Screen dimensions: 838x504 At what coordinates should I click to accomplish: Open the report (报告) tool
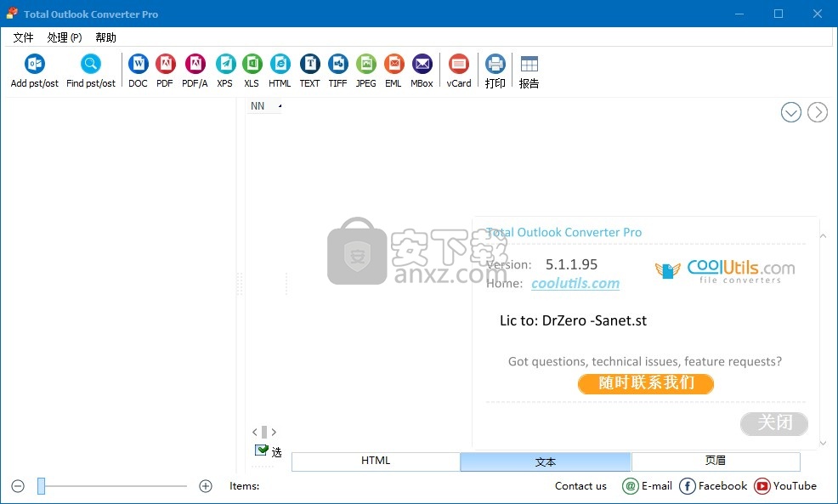tap(529, 71)
